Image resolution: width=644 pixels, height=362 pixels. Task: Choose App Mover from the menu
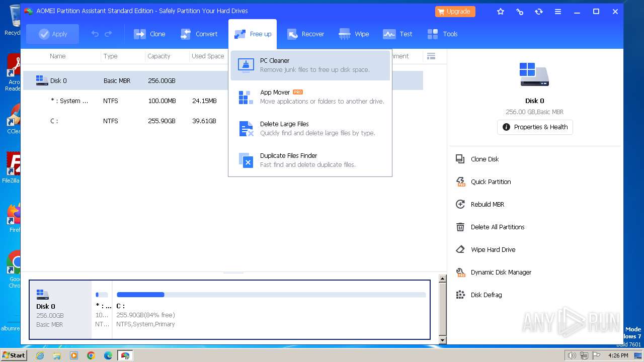pos(310,97)
